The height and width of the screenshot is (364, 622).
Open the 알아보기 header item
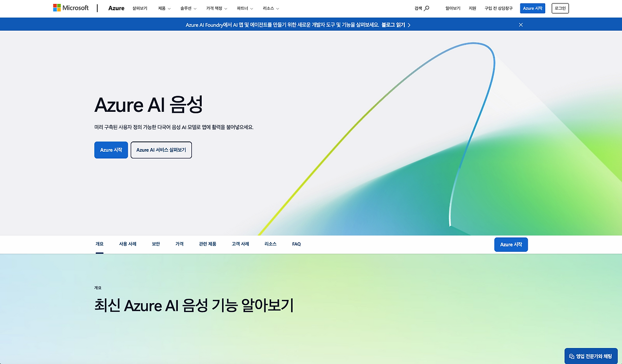[452, 8]
